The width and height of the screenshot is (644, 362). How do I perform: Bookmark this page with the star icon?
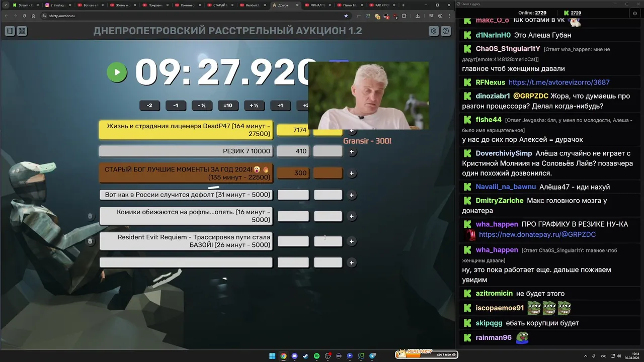point(346,16)
